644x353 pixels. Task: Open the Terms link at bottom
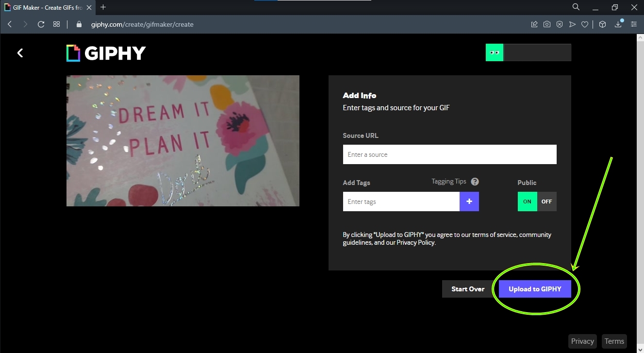pyautogui.click(x=614, y=341)
